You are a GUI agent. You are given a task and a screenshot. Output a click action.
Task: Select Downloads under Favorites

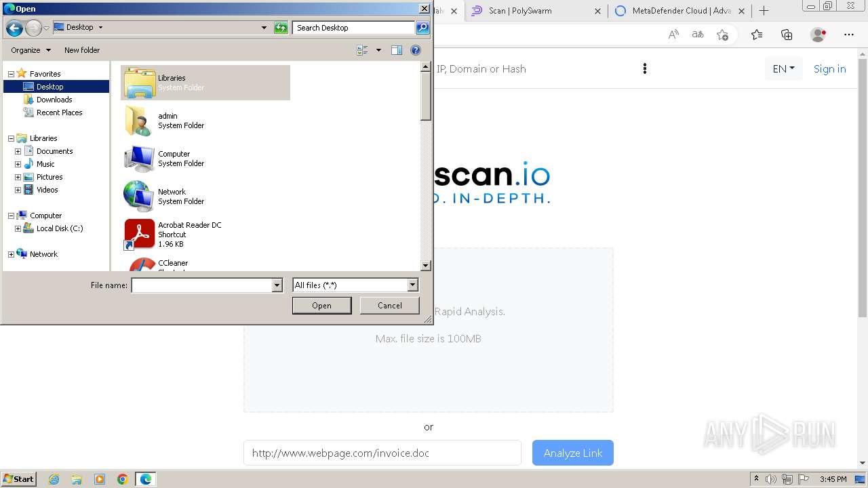tap(54, 100)
